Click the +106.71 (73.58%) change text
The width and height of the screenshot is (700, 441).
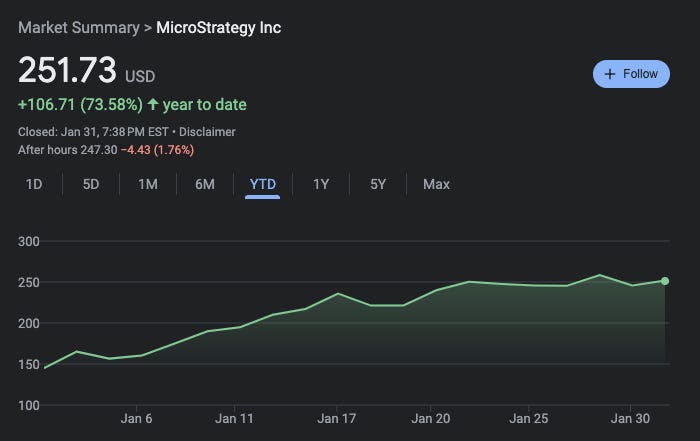click(80, 104)
